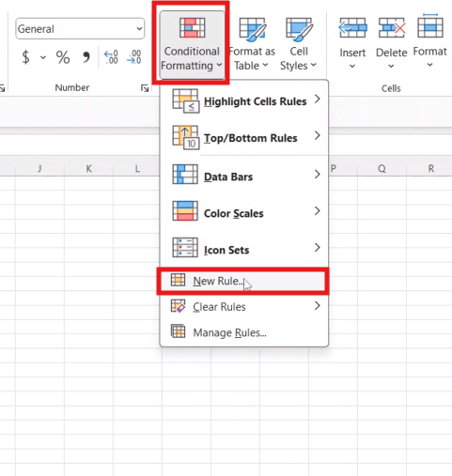Expand arrow beside Color Scales
The width and height of the screenshot is (452, 476).
[318, 210]
